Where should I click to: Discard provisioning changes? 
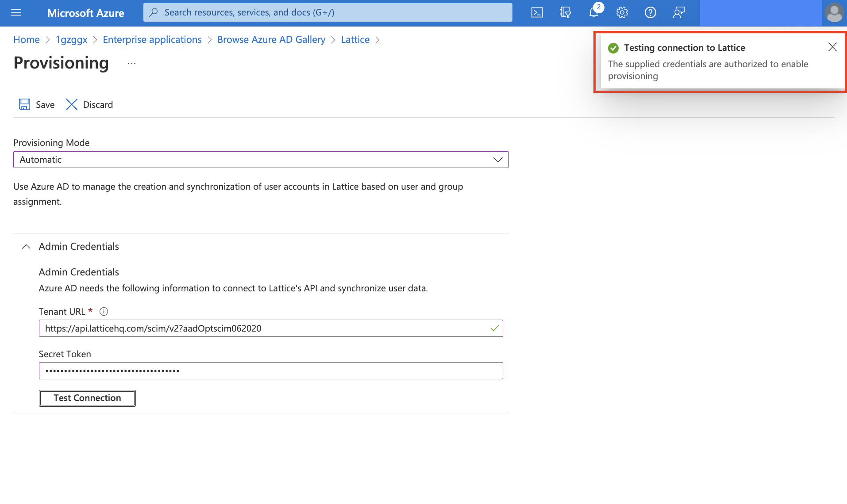[89, 104]
